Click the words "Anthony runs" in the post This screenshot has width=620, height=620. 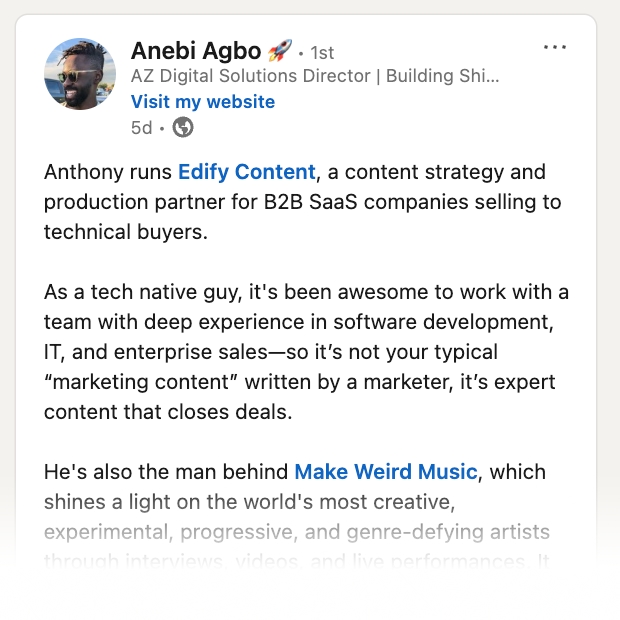[x=108, y=172]
